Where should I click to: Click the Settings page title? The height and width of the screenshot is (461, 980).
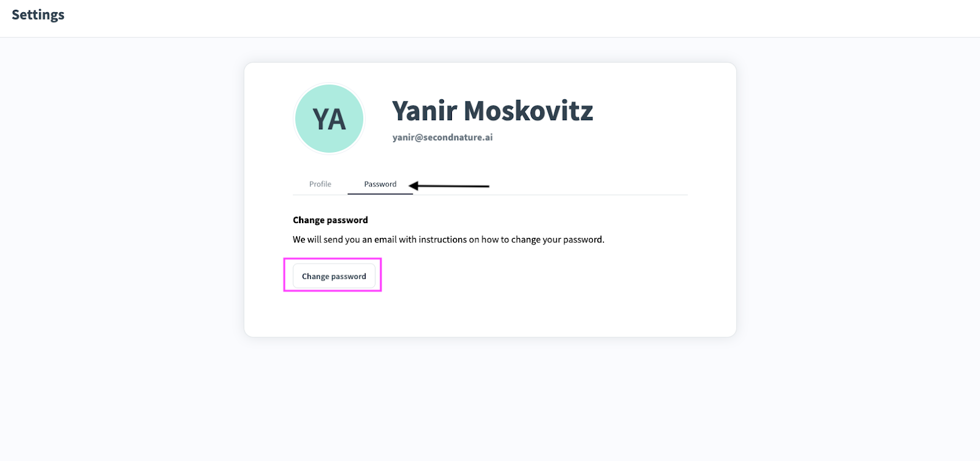(x=38, y=15)
